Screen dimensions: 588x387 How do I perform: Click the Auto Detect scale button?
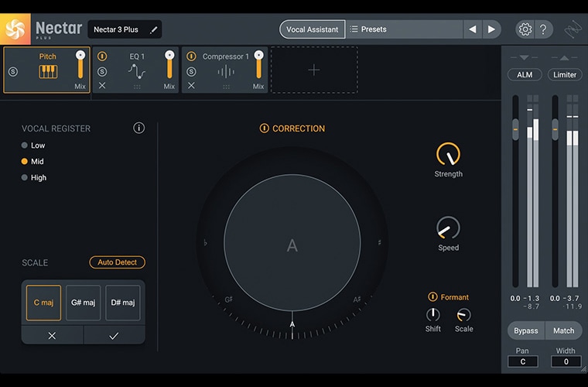click(117, 262)
